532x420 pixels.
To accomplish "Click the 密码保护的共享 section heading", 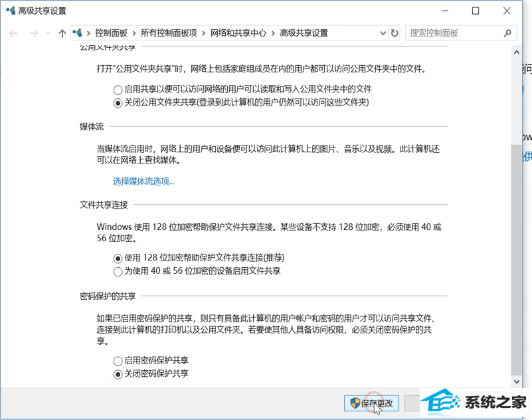I will (x=108, y=296).
